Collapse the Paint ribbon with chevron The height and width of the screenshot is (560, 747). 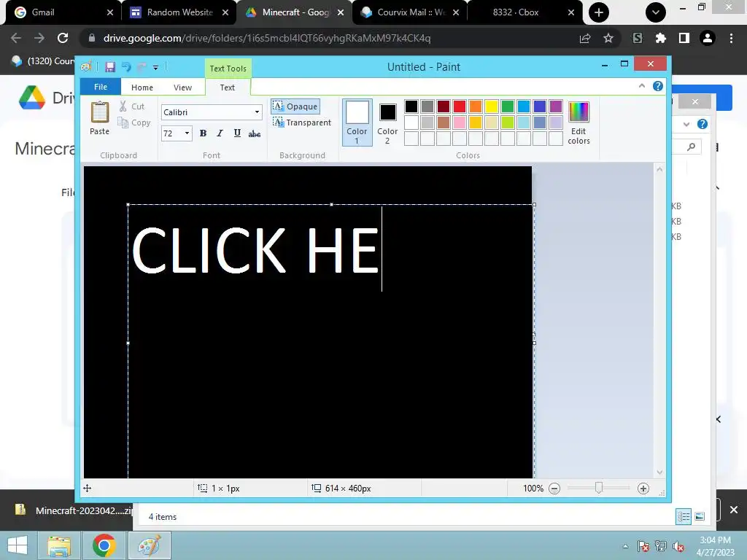click(642, 86)
